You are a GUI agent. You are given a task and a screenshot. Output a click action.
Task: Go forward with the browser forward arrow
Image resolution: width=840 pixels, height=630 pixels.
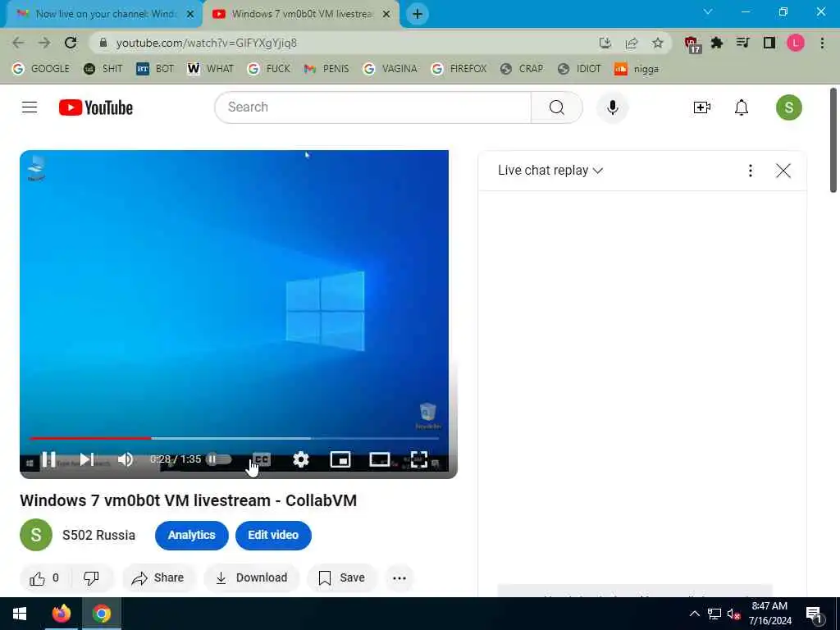tap(44, 43)
